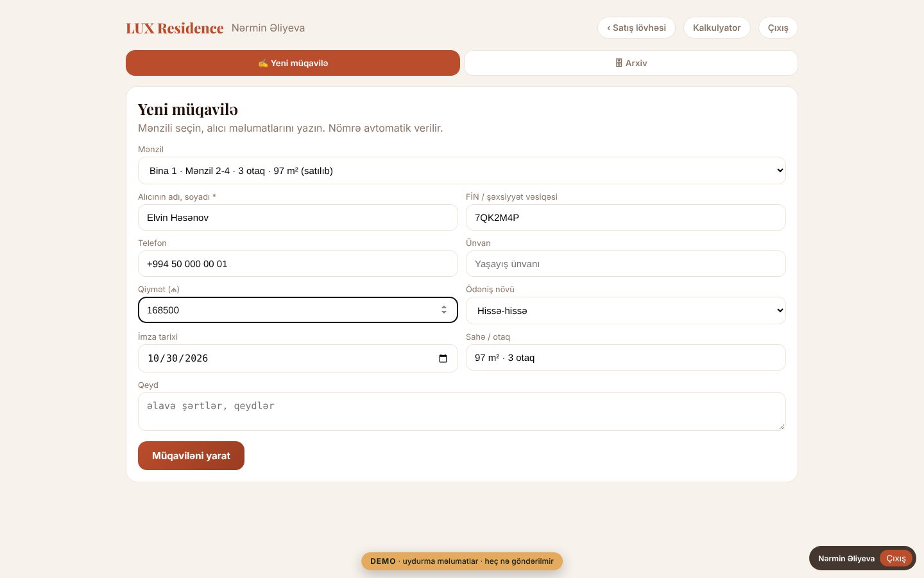
Task: Click the İmza tarixi date field
Action: click(x=298, y=358)
